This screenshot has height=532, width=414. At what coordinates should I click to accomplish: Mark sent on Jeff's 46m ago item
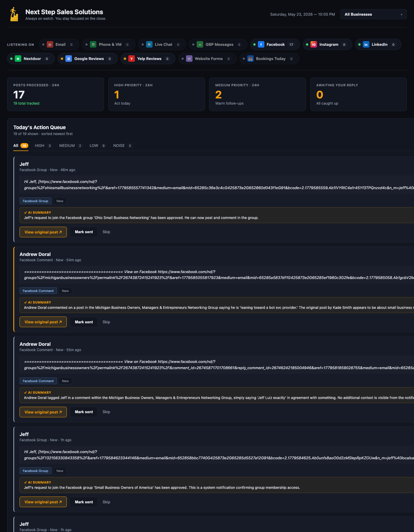point(84,232)
